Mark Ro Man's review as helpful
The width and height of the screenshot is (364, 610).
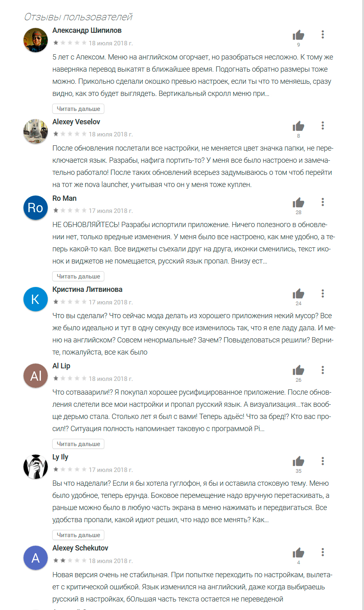pyautogui.click(x=298, y=203)
